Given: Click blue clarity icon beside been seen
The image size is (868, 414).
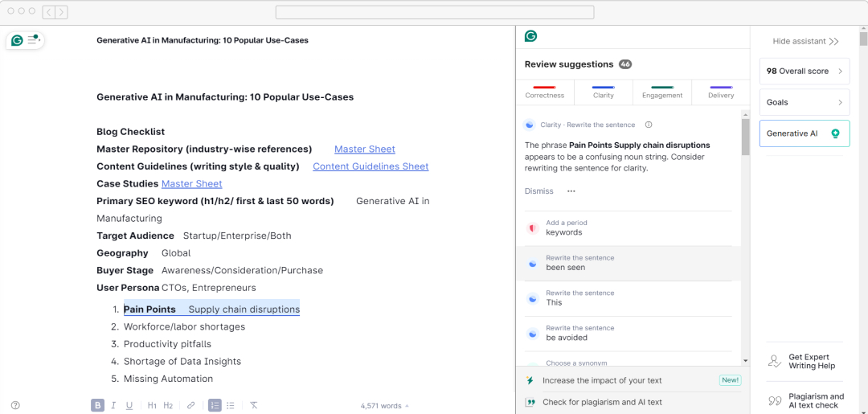Looking at the screenshot, I should (x=532, y=264).
